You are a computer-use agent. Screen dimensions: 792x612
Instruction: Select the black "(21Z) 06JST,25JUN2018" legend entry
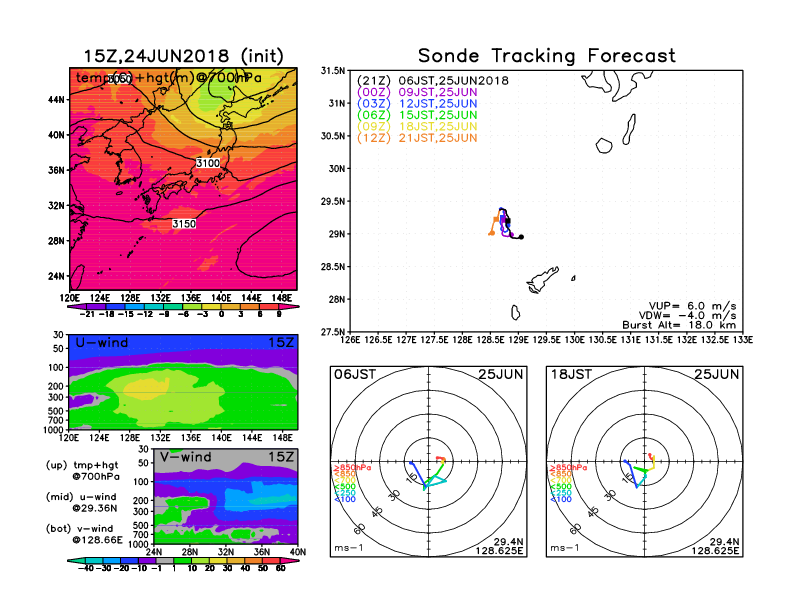(432, 81)
